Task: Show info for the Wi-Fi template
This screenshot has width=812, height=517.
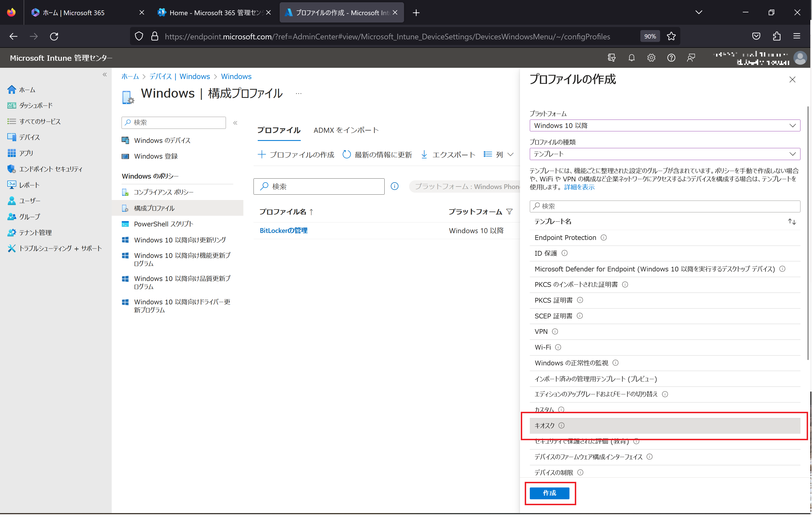Action: (558, 347)
